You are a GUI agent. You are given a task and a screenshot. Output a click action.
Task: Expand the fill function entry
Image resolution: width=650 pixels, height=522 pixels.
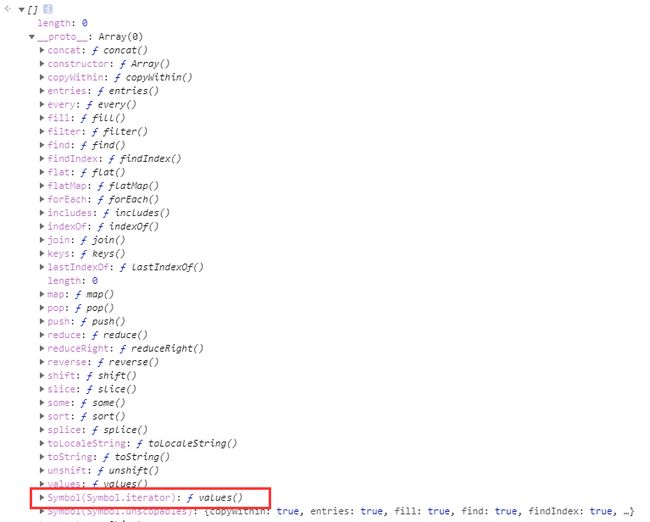42,118
